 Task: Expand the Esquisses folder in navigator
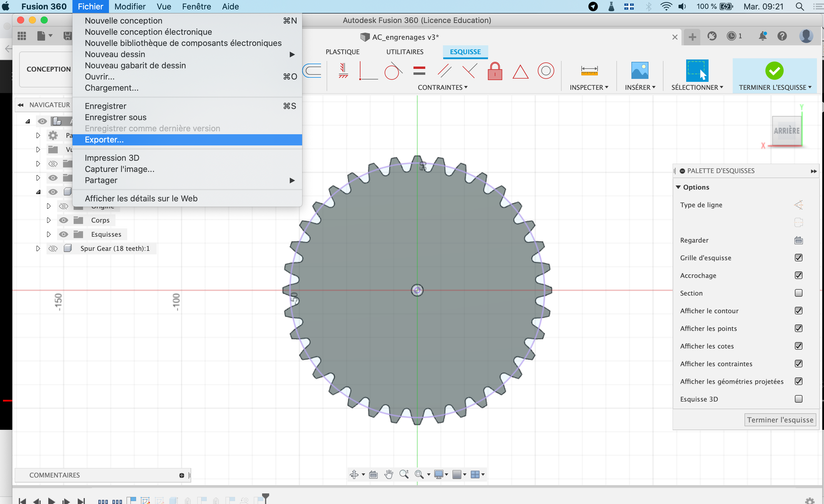coord(49,234)
